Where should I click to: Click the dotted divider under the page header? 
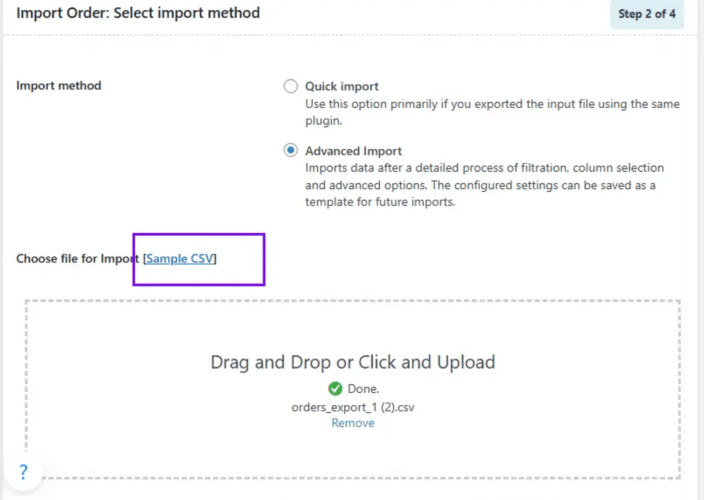[350, 38]
